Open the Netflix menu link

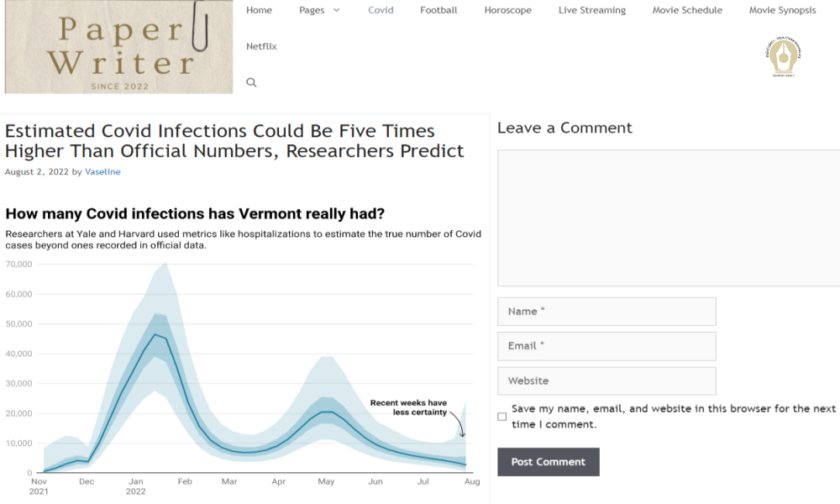(x=261, y=46)
